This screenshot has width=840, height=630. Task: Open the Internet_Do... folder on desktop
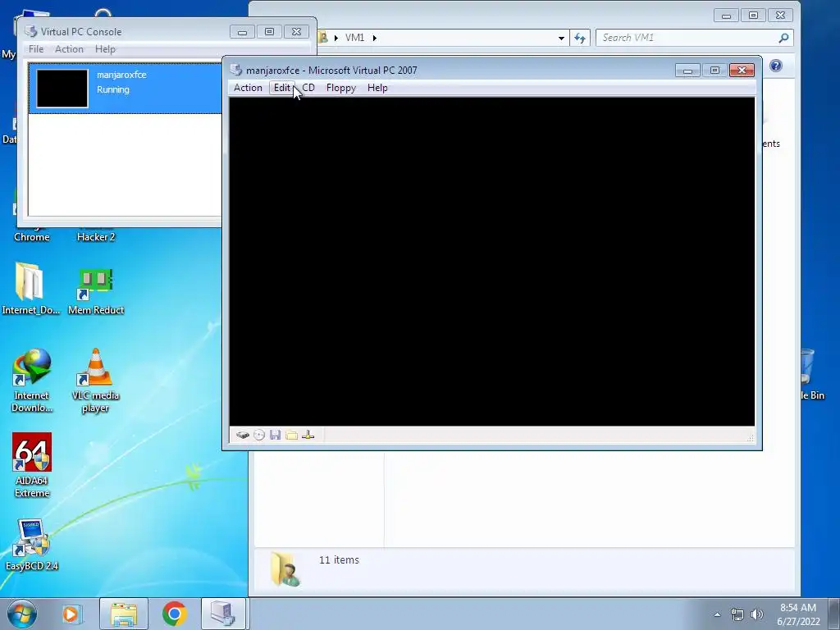pyautogui.click(x=30, y=288)
